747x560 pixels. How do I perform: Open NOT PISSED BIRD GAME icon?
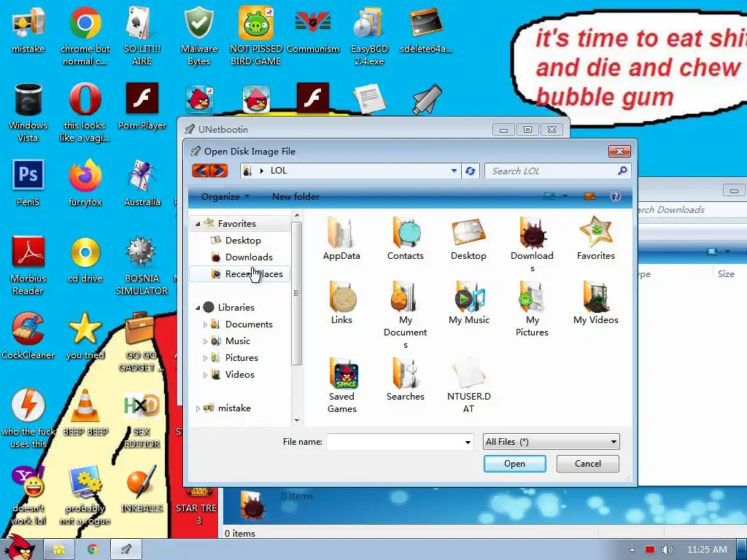click(256, 36)
